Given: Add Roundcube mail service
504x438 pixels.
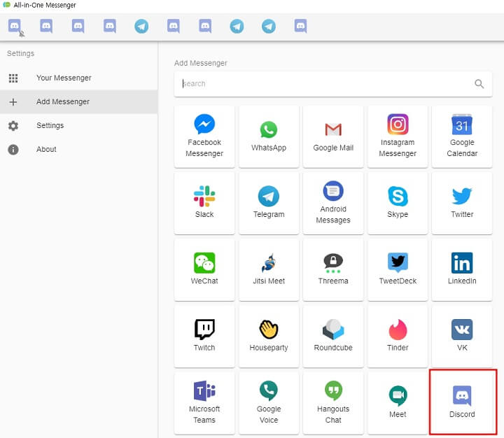Looking at the screenshot, I should 333,336.
